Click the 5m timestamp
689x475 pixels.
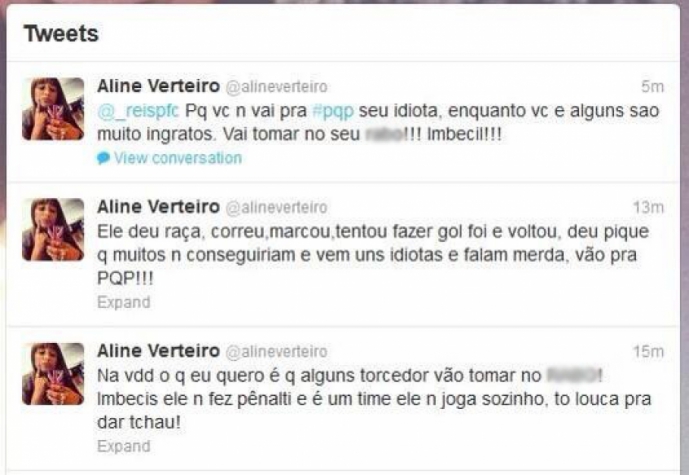[653, 87]
